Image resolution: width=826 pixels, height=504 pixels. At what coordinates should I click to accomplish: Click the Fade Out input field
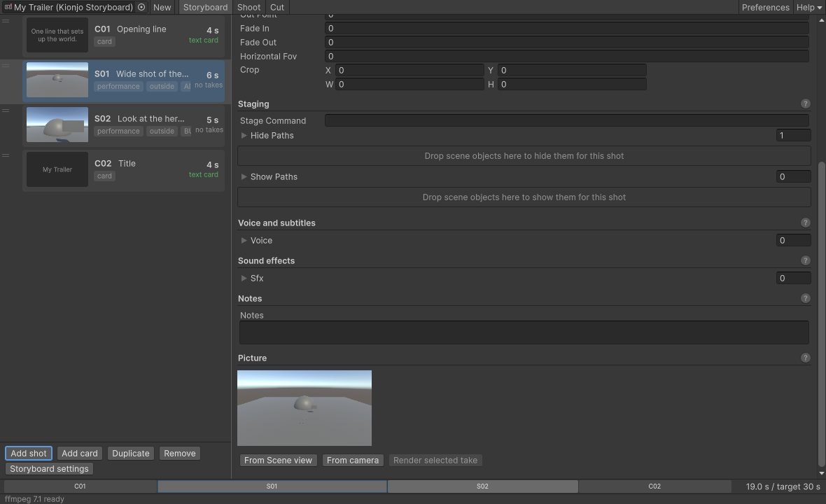coord(567,43)
